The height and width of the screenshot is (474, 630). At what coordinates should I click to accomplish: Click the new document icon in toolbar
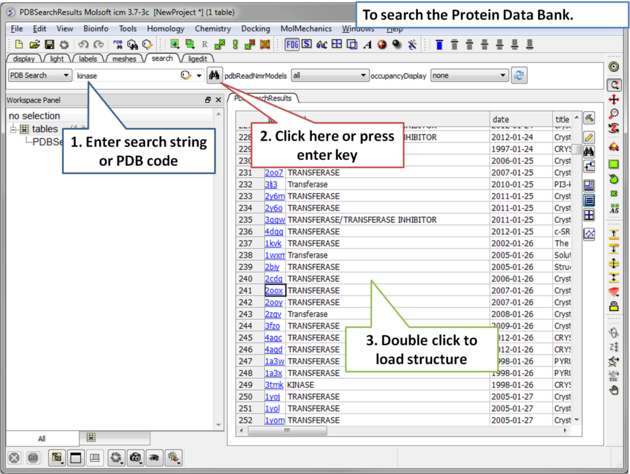point(18,45)
